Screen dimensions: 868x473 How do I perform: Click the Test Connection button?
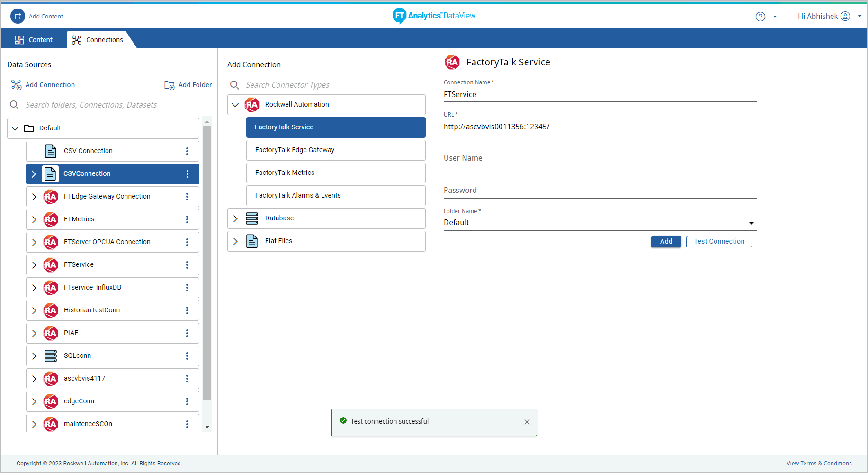[719, 241]
